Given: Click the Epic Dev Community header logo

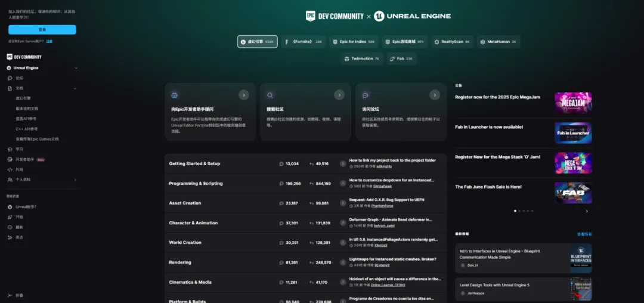Looking at the screenshot, I should (x=335, y=16).
